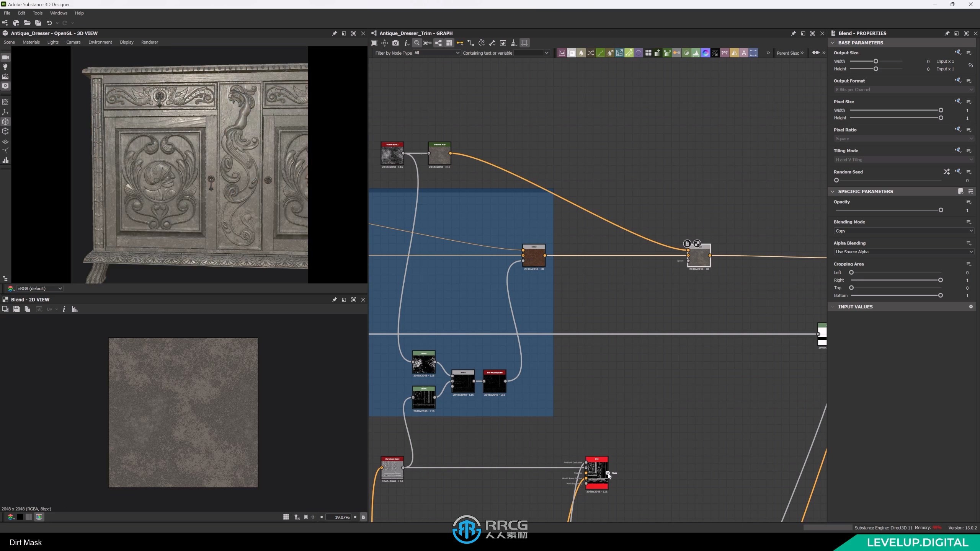Click the Opacity slider handle
The width and height of the screenshot is (980, 551).
941,210
